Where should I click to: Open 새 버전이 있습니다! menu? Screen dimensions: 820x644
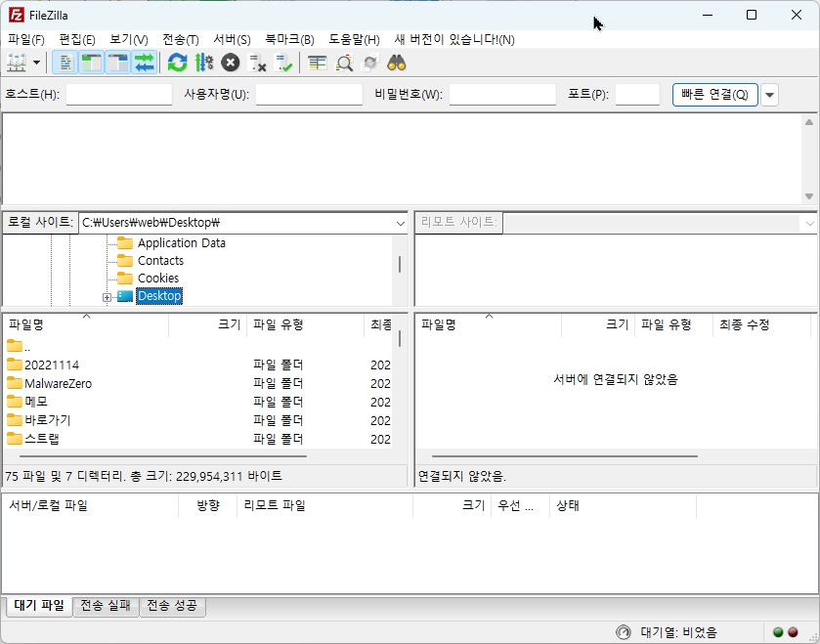click(x=453, y=40)
